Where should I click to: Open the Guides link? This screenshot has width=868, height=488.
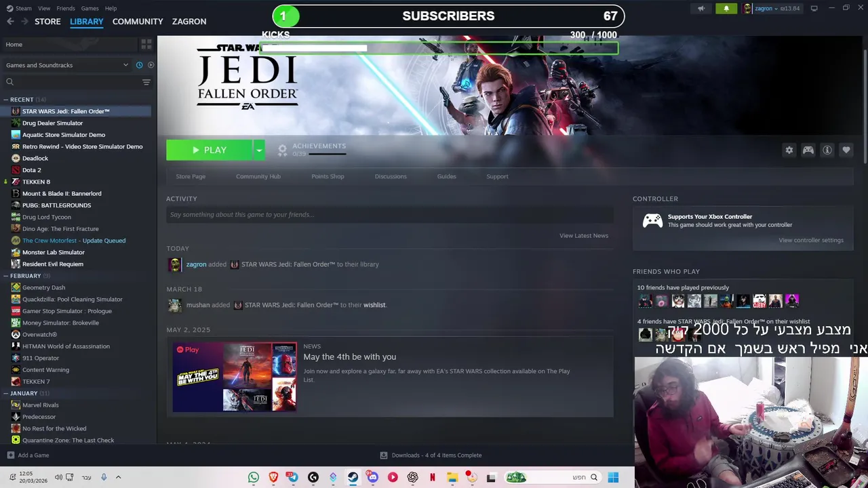pyautogui.click(x=446, y=177)
